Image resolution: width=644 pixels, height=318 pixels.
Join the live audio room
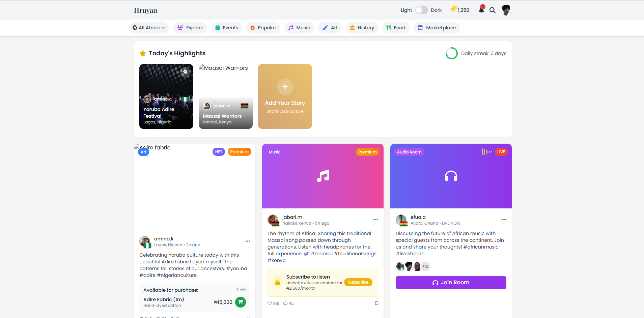coord(451,283)
